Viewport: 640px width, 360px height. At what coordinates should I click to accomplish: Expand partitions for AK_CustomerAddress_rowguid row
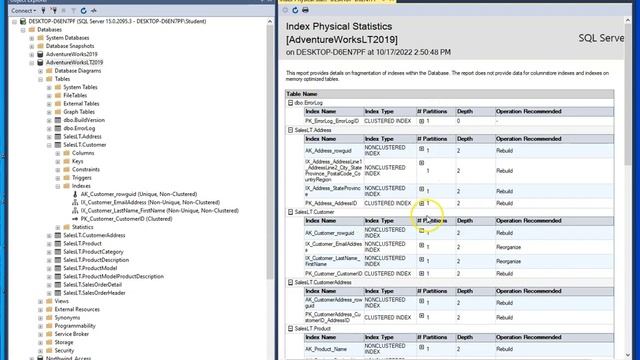[421, 301]
